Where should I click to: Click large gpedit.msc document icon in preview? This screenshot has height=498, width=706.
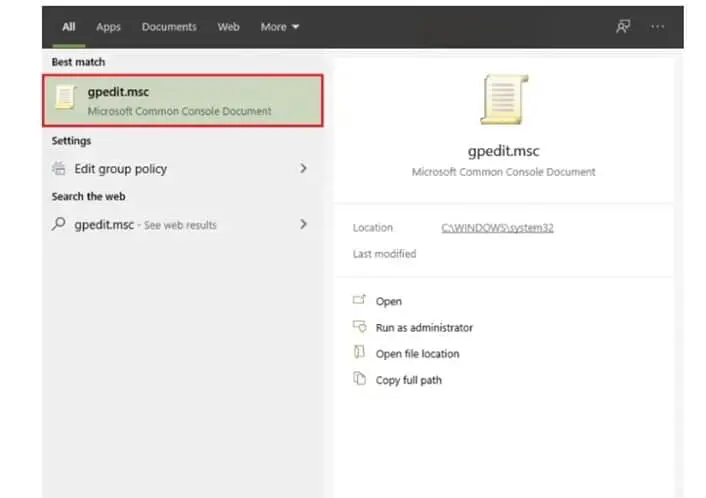point(504,100)
